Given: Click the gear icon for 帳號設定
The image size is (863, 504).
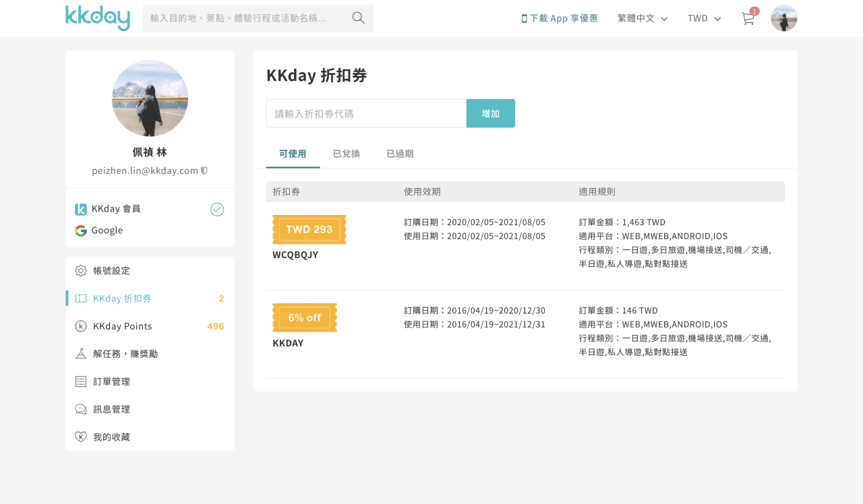Looking at the screenshot, I should point(81,271).
